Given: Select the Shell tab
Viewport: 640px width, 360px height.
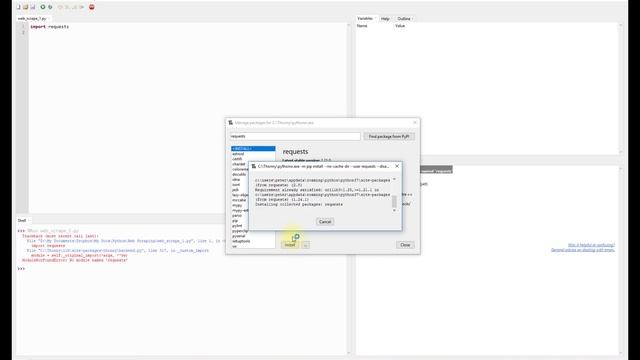Looking at the screenshot, I should [x=22, y=220].
